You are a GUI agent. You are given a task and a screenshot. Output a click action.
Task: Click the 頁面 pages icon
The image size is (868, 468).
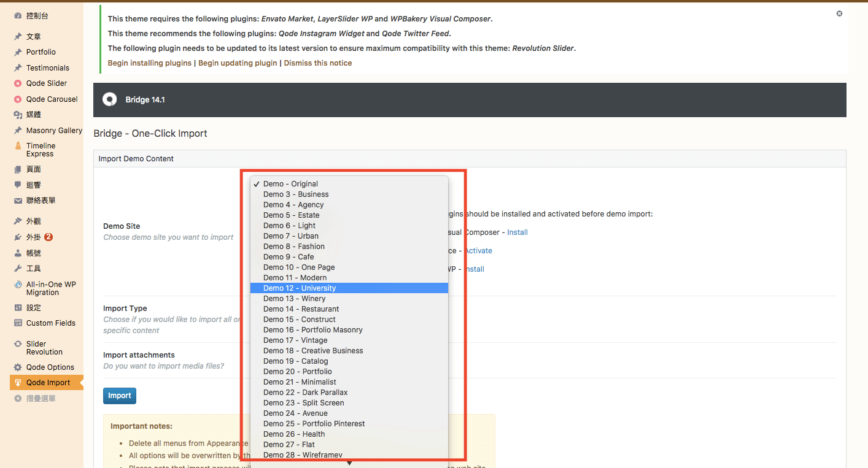[18, 169]
